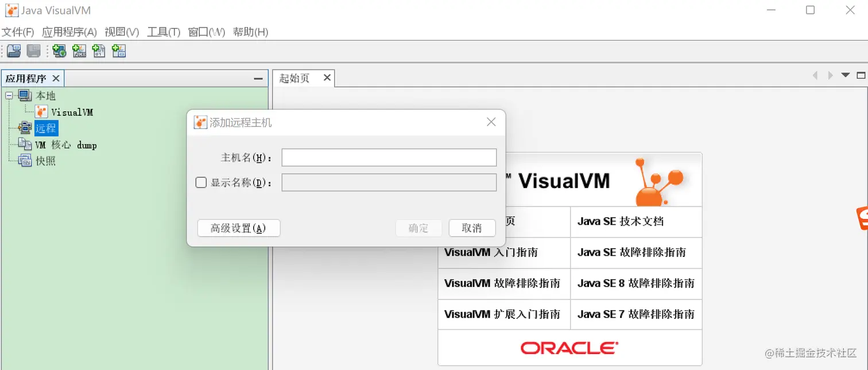
Task: Click the 确定 button
Action: (418, 228)
